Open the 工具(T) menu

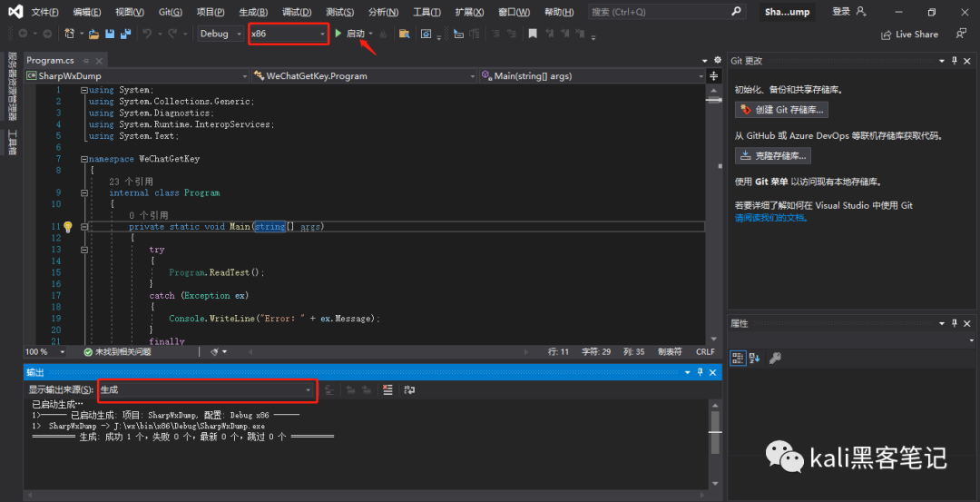(x=426, y=13)
